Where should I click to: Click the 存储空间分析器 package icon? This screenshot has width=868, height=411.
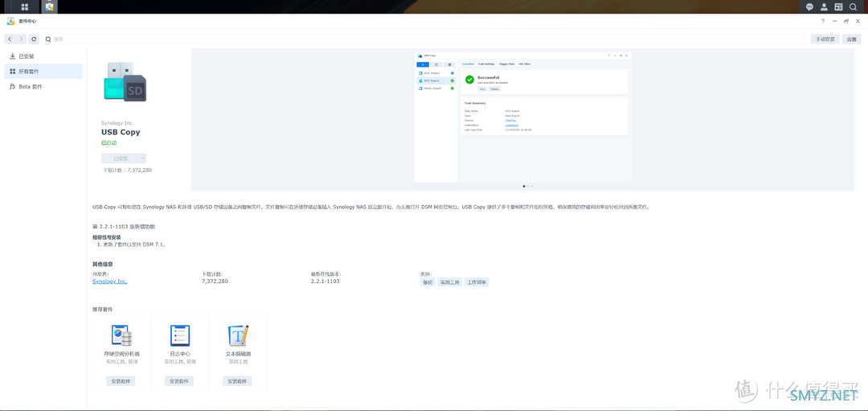(x=122, y=335)
